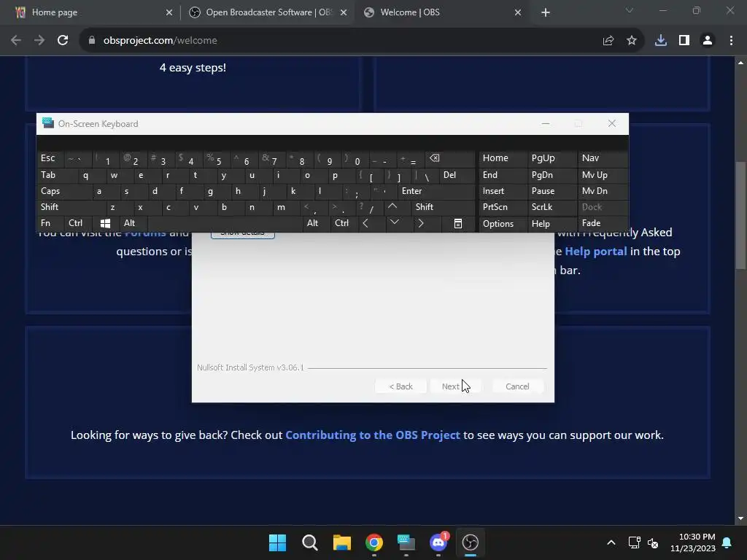Click Cancel in the installer
Image resolution: width=747 pixels, height=560 pixels.
(x=517, y=386)
